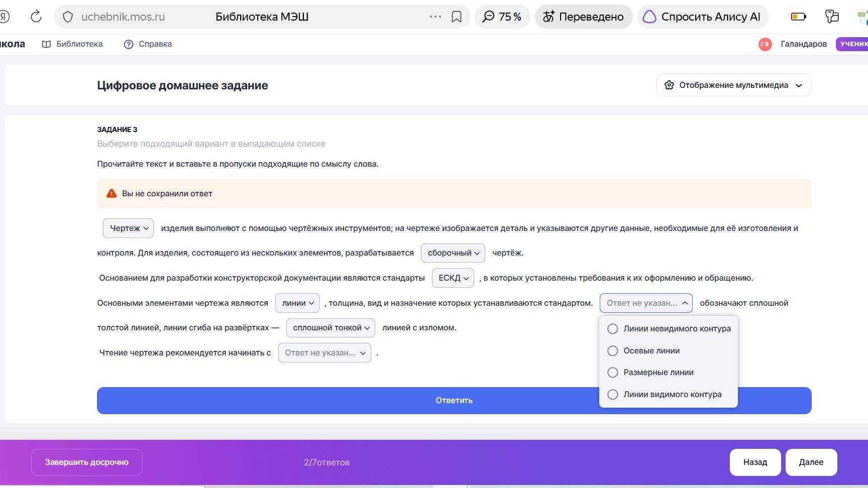The height and width of the screenshot is (488, 868).
Task: Open the 75 % zoom indicator
Action: [x=502, y=17]
